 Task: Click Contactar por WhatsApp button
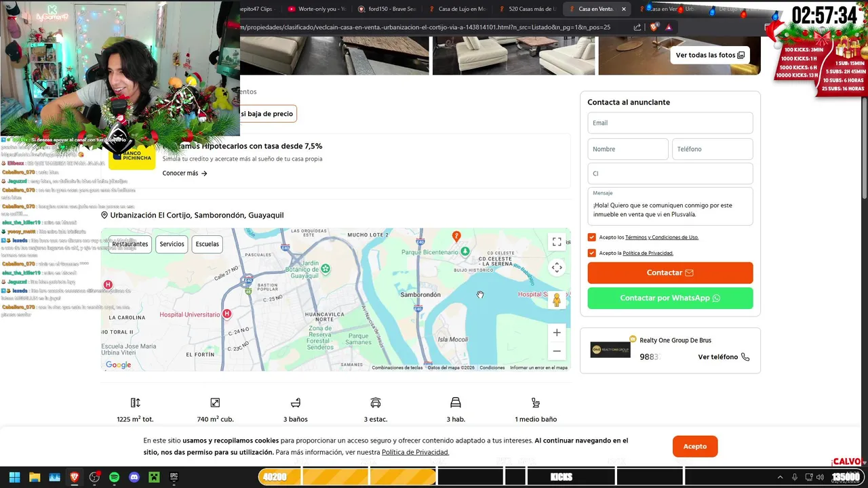click(x=670, y=298)
